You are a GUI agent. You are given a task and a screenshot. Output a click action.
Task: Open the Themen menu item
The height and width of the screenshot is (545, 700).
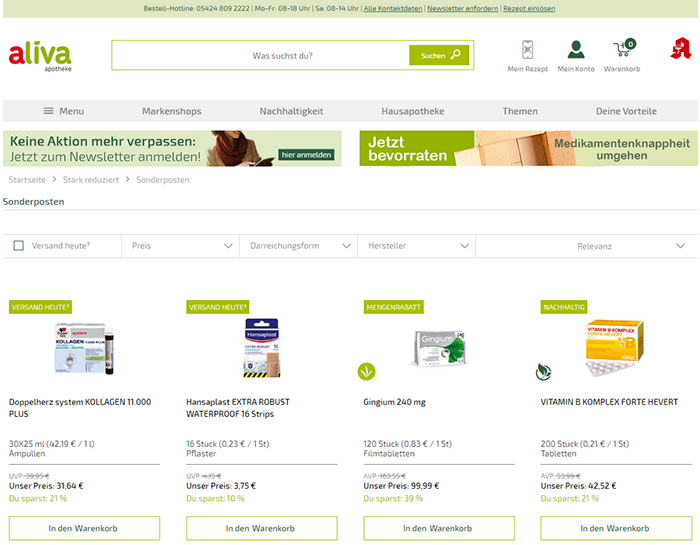[x=520, y=111]
